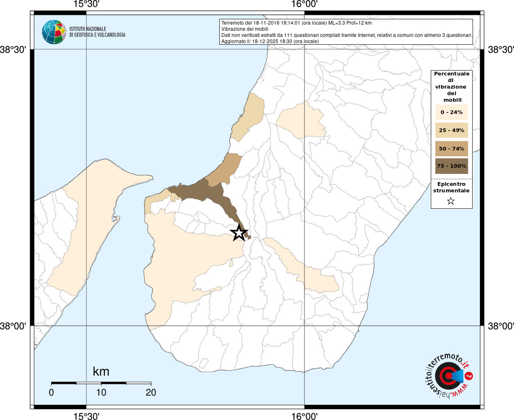Click the INGV globe logo
Image resolution: width=514 pixels, height=420 pixels.
[x=54, y=32]
